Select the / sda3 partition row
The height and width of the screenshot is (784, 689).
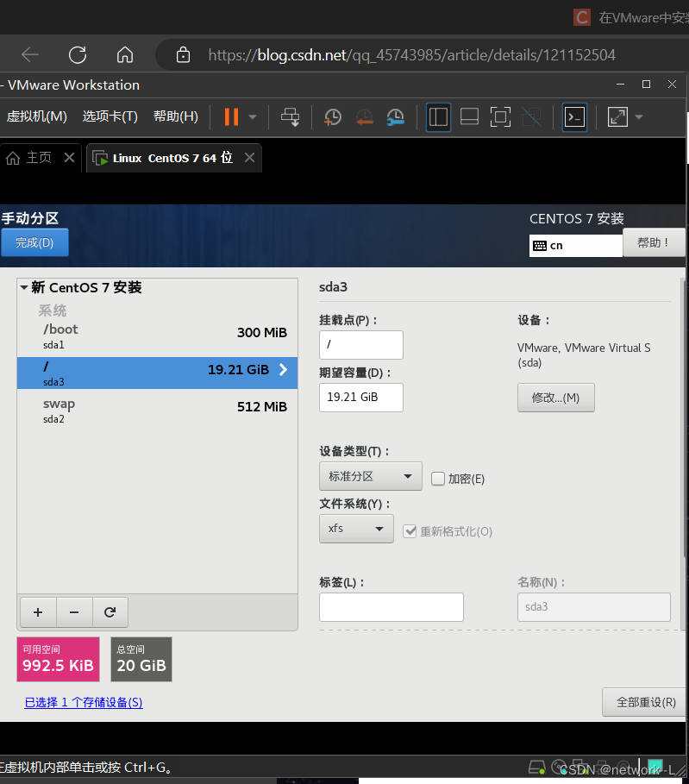pyautogui.click(x=157, y=373)
